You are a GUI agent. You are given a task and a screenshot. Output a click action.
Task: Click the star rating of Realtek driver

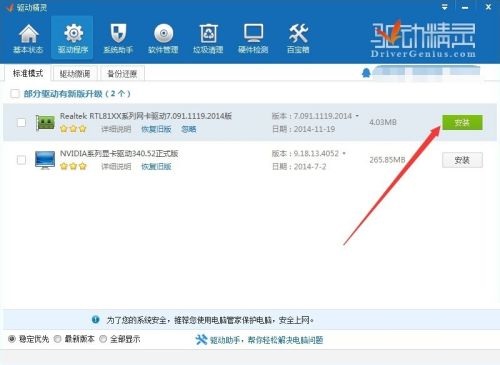[73, 129]
